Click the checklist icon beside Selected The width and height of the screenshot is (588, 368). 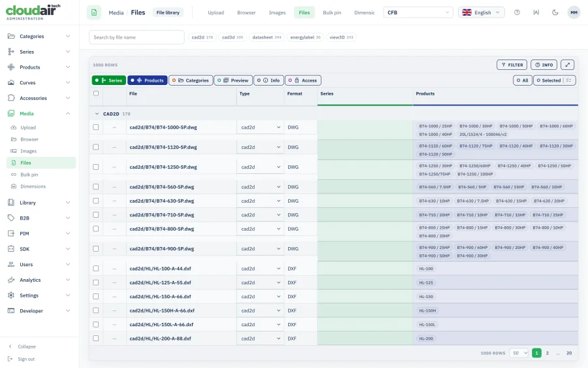(x=569, y=80)
